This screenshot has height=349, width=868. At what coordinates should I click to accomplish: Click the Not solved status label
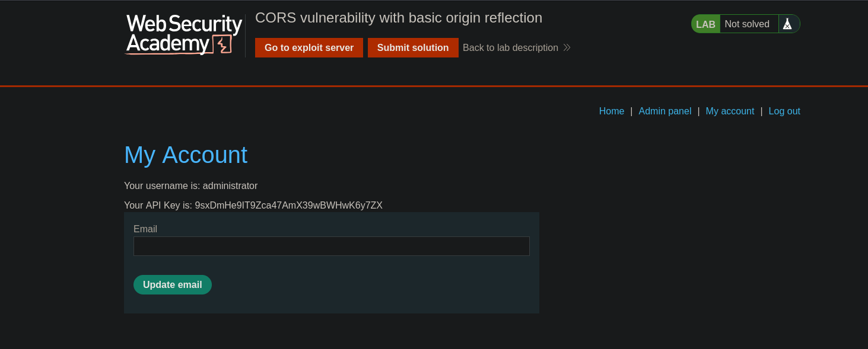pos(746,24)
